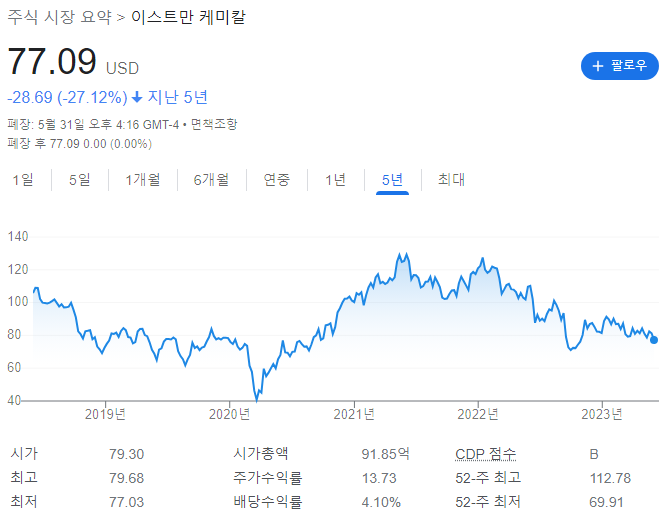Open the 연중 year-to-date tab
The height and width of the screenshot is (518, 667).
[x=276, y=180]
